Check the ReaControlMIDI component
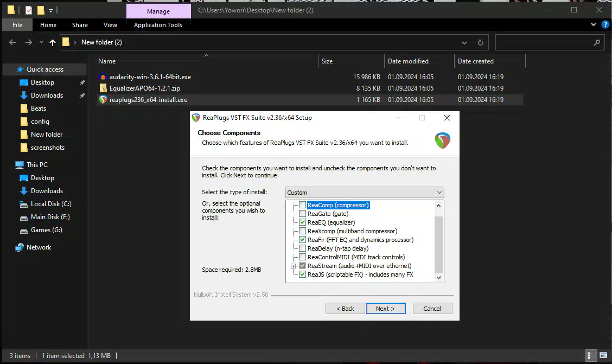612x364 pixels. 303,257
